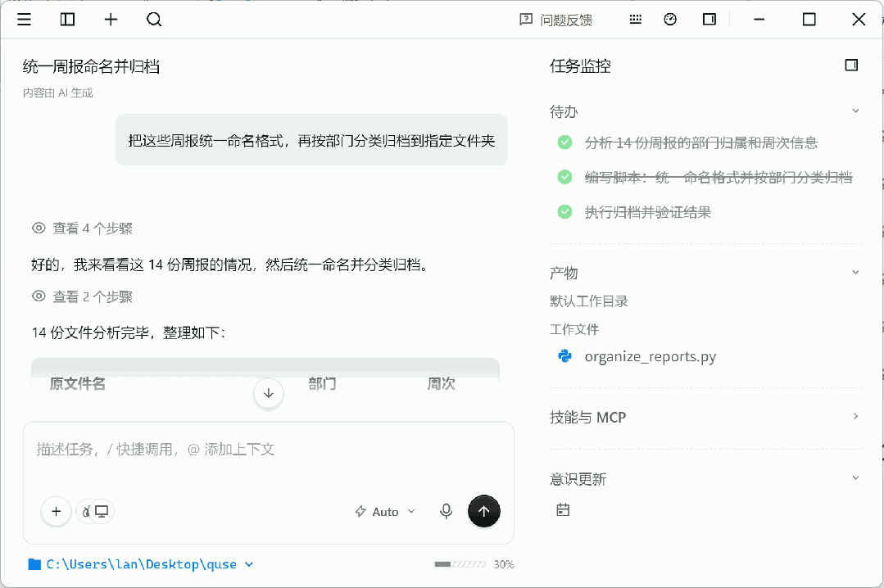Open the Auto mode dropdown
Screen dimensions: 884x588
coord(385,511)
